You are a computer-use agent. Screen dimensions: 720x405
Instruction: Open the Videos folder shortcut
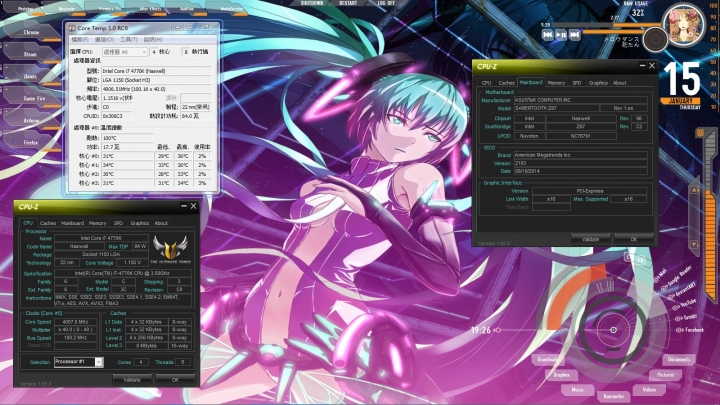click(649, 390)
